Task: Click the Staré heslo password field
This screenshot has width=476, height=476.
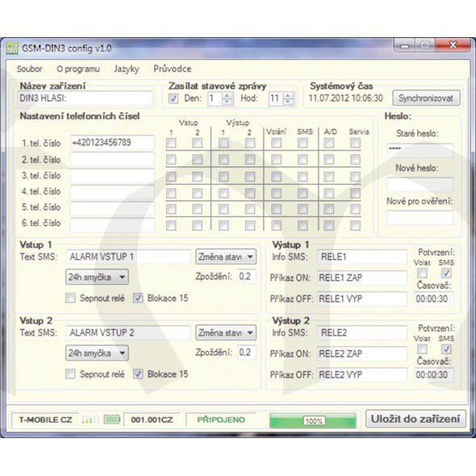Action: coord(420,151)
